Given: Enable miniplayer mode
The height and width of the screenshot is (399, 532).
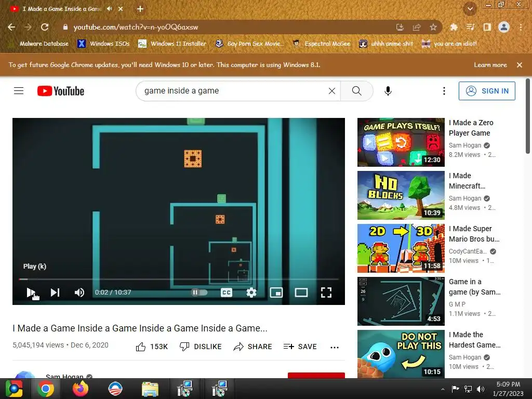Looking at the screenshot, I should tap(276, 292).
